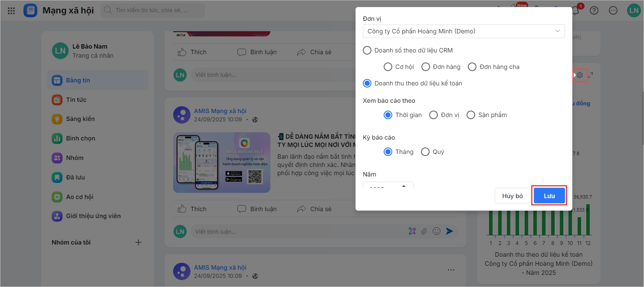Click the Đơn vị label in dialog

[372, 19]
